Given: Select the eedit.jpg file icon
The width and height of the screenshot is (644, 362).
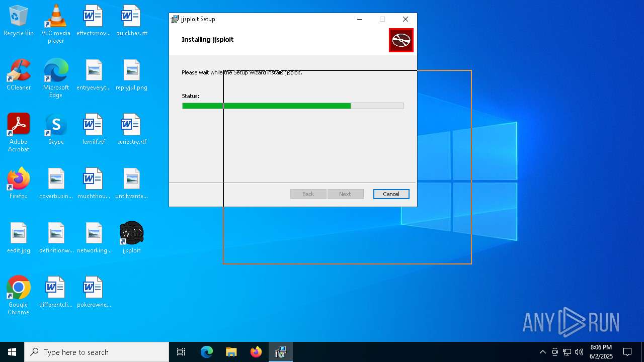Looking at the screenshot, I should click(19, 238).
